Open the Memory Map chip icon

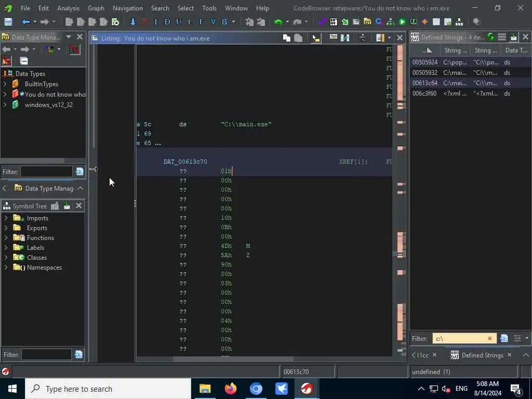[413, 22]
